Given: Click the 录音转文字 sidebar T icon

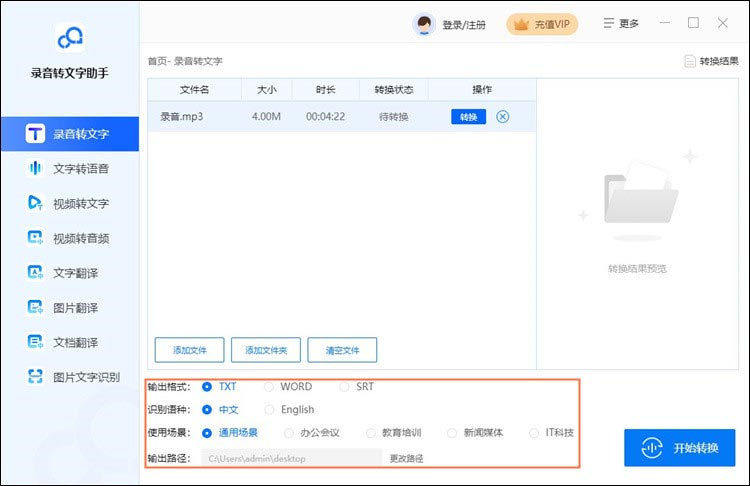Looking at the screenshot, I should click(35, 133).
